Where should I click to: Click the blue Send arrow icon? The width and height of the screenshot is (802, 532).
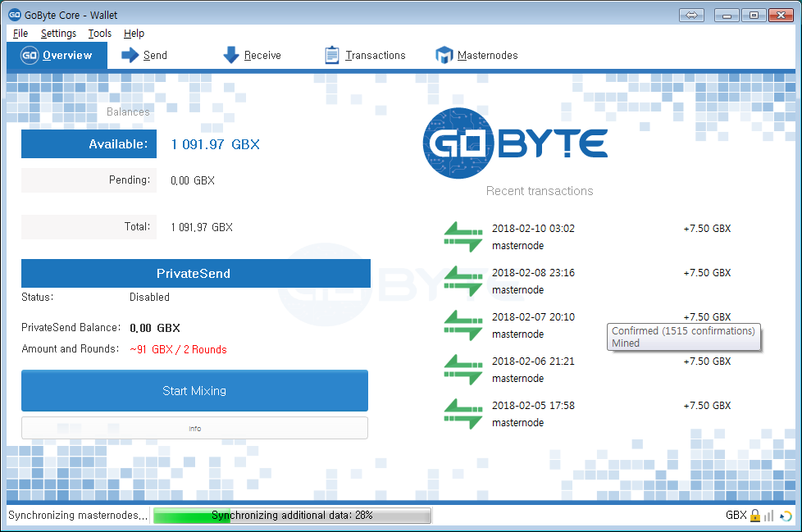click(130, 55)
